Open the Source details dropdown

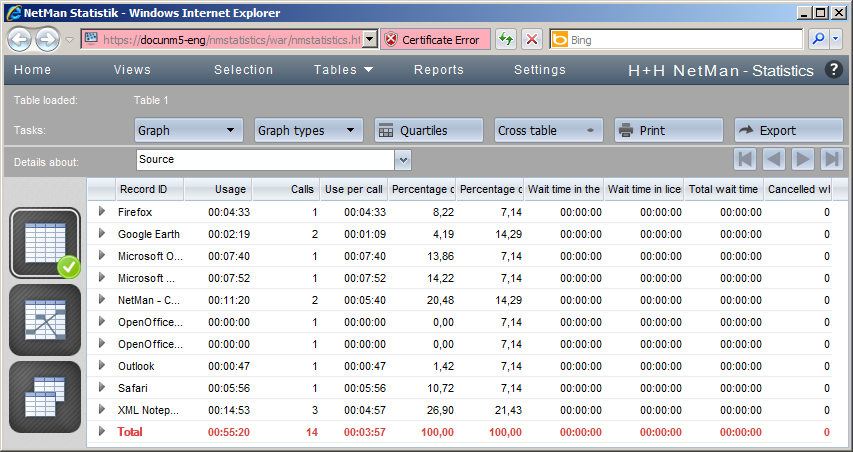coord(403,159)
